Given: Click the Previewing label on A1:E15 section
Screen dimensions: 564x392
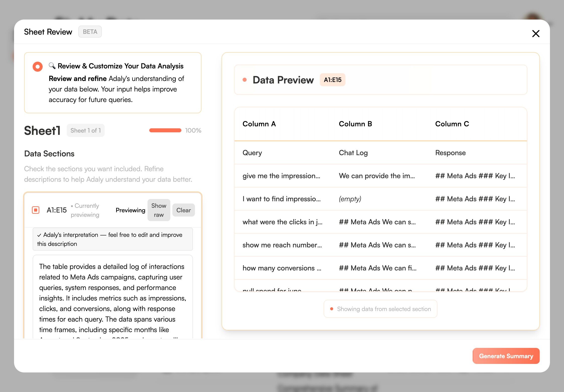Looking at the screenshot, I should [130, 210].
